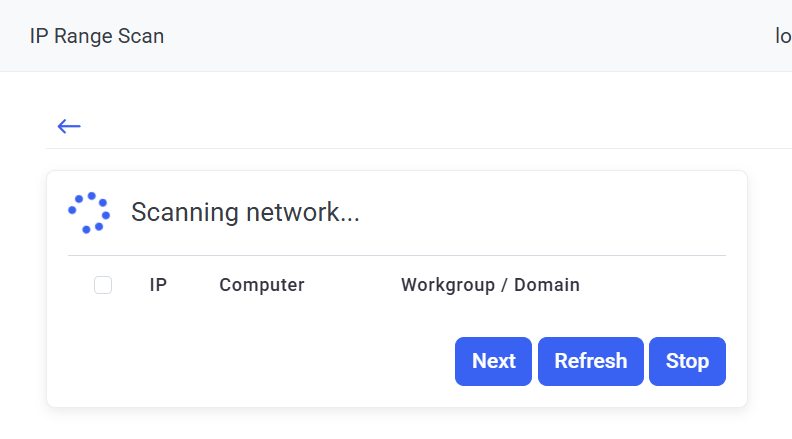The height and width of the screenshot is (439, 792).
Task: Click the Computer column header
Action: 262,285
